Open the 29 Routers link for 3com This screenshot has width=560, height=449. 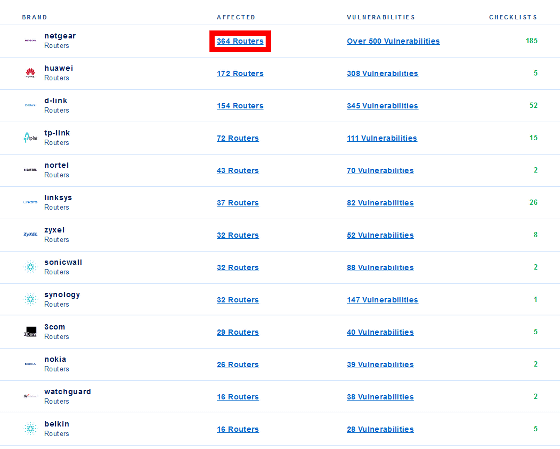pos(238,332)
